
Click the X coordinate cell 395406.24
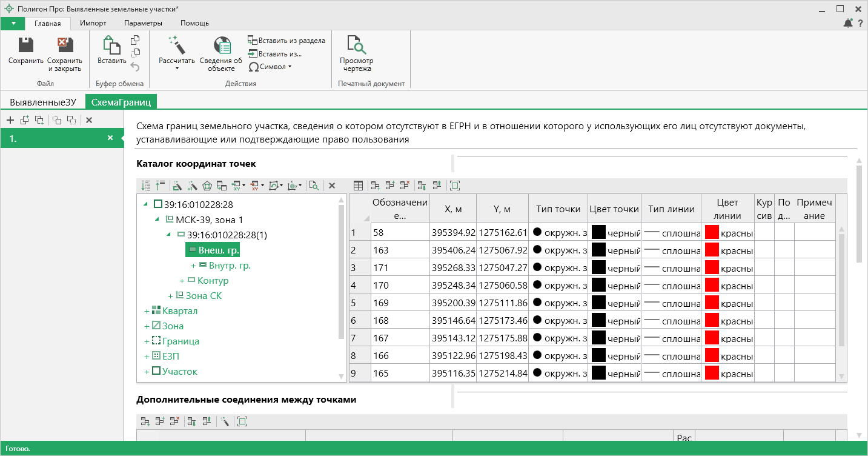click(x=452, y=250)
